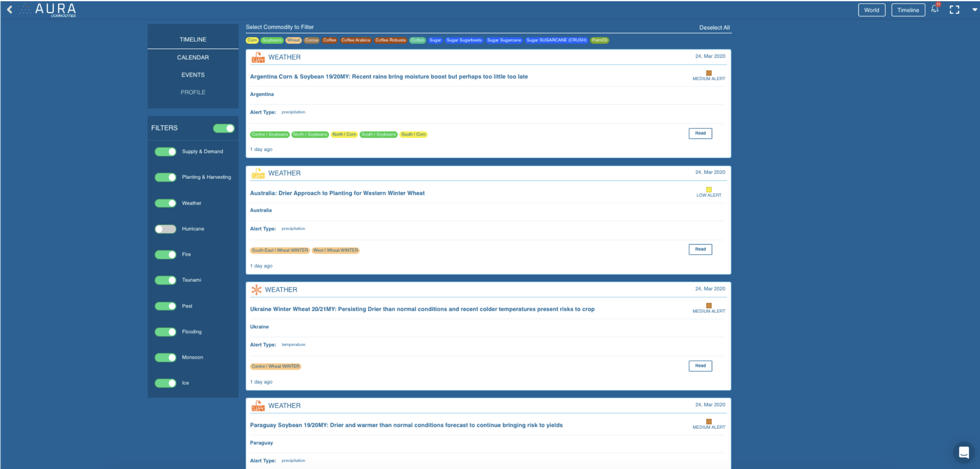Switch to the EVENTS tab
Viewport: 980px width, 469px height.
(193, 75)
